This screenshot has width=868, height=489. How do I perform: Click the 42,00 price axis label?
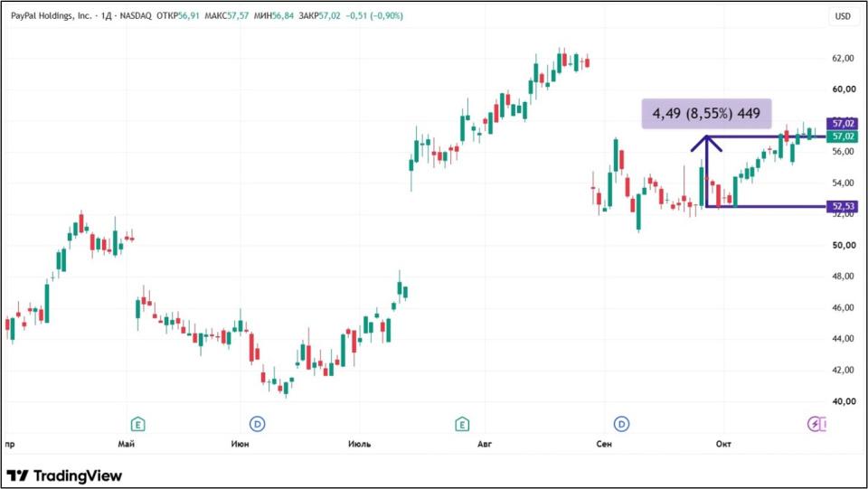tap(843, 370)
